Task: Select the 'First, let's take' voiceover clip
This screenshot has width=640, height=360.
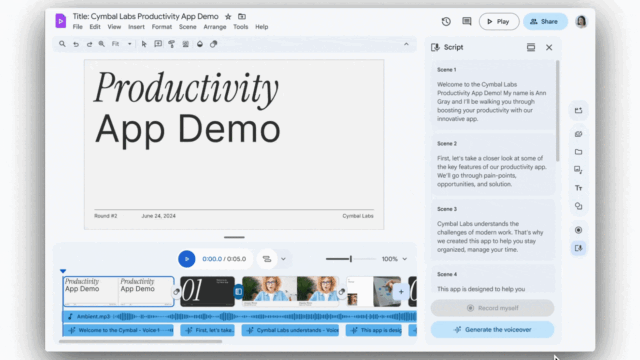Action: point(207,330)
